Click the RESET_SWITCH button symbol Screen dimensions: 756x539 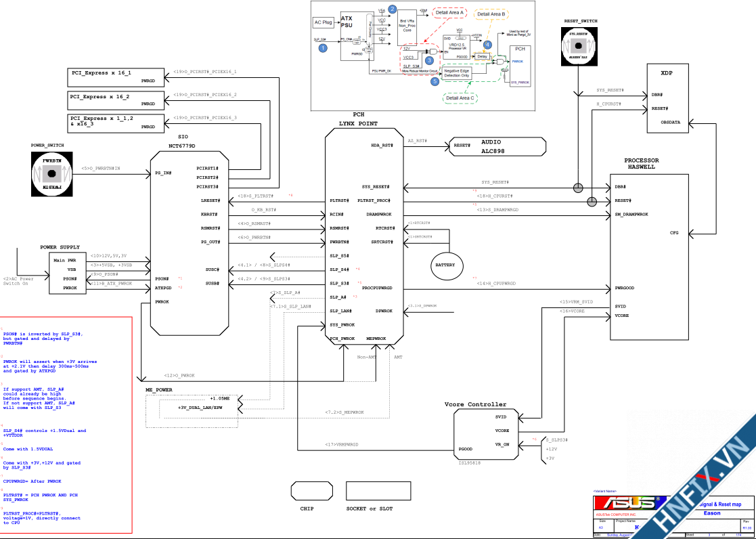pos(579,45)
